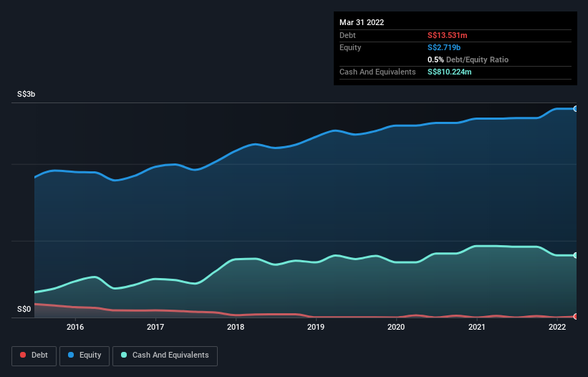Screen dimensions: 588x377
Task: Click the 0.5% Debt/Equity Ratio text
Action: point(468,59)
